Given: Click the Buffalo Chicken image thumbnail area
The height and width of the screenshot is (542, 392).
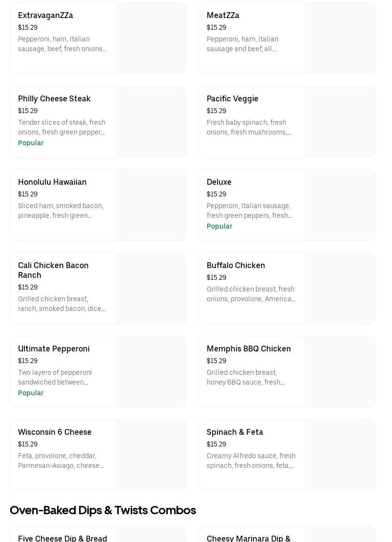Looking at the screenshot, I should point(340,289).
